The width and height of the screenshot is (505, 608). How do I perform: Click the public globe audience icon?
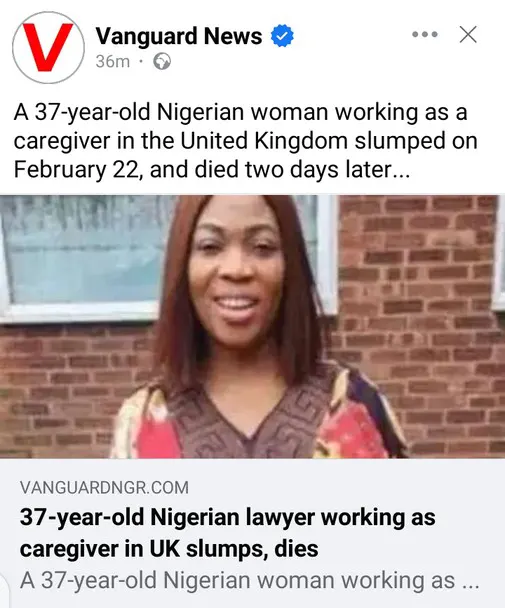tap(162, 62)
